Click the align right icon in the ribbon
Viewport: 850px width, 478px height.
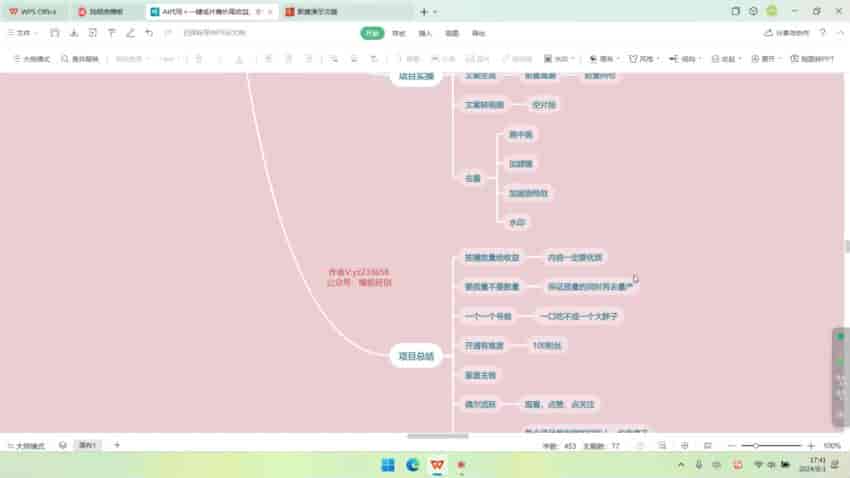click(308, 59)
